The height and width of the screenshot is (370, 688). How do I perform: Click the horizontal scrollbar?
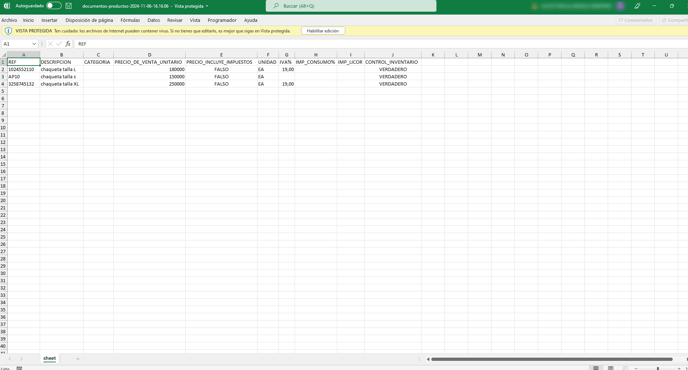(552, 359)
